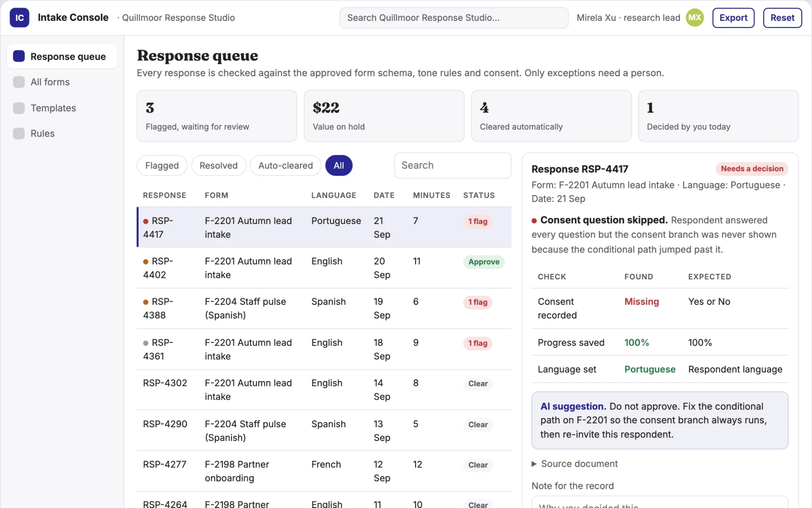Focus the Search Quillmoor Response Studio field
Viewport: 812px width, 508px height.
coord(454,18)
